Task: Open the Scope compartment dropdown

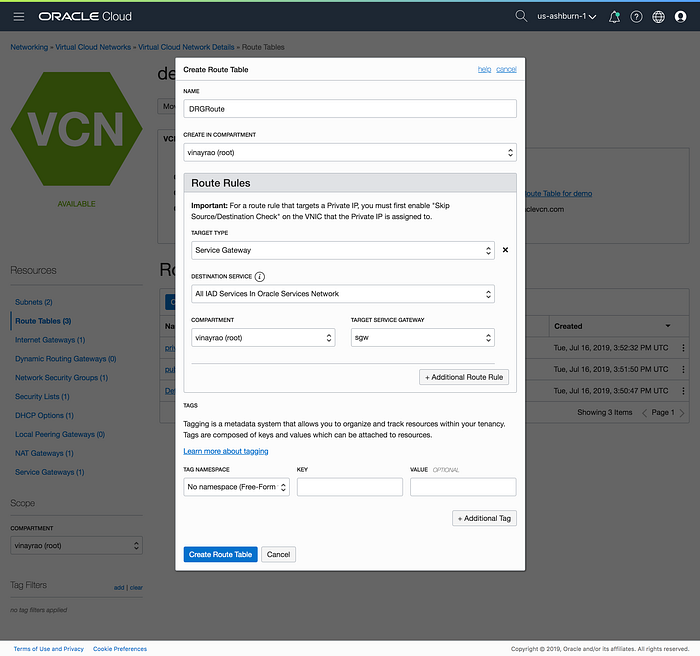Action: coord(76,546)
